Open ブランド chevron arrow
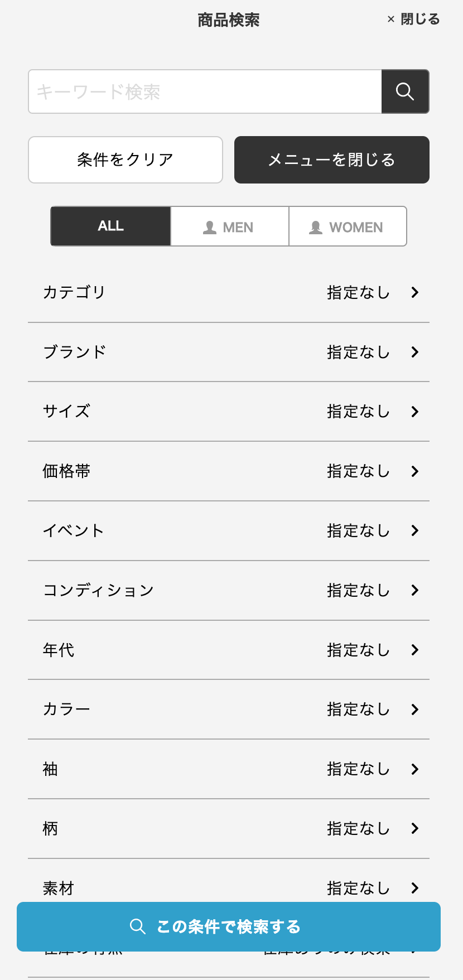The image size is (463, 980). pos(414,352)
